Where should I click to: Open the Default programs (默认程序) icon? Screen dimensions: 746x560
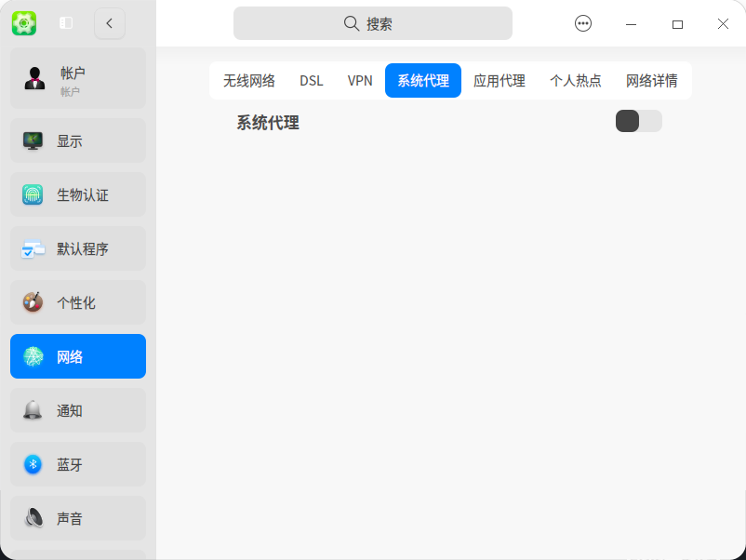(35, 248)
